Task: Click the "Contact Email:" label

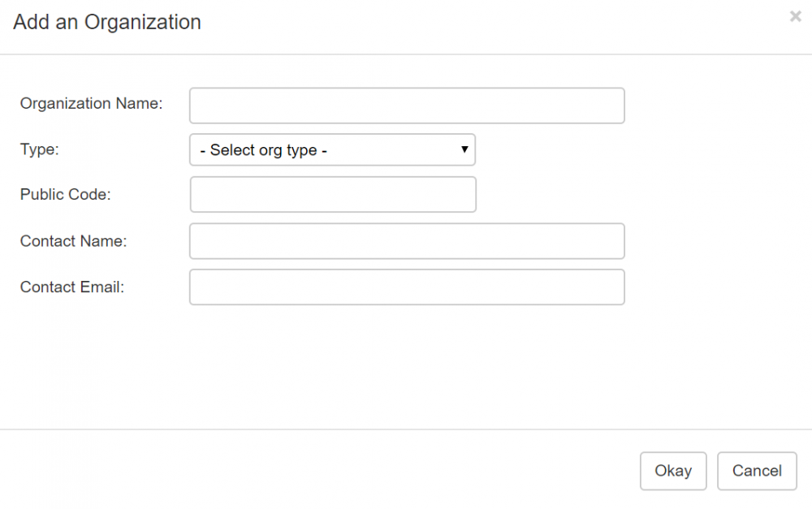Action: click(72, 287)
